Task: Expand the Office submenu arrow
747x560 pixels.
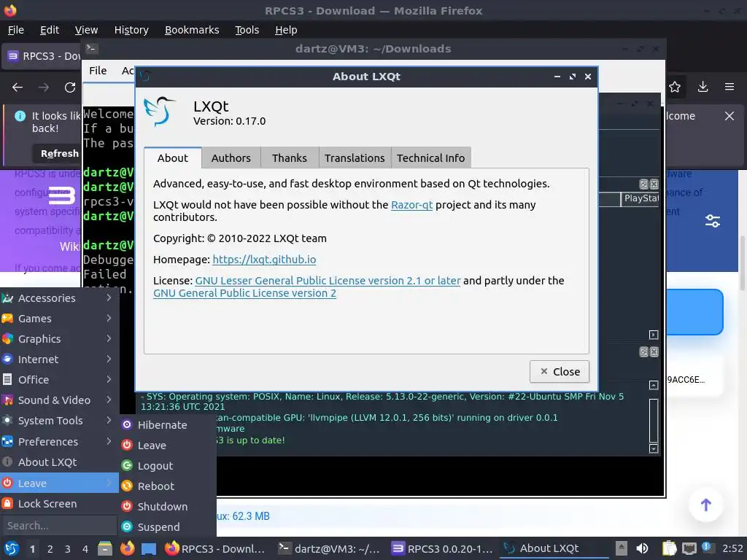Action: pyautogui.click(x=109, y=379)
